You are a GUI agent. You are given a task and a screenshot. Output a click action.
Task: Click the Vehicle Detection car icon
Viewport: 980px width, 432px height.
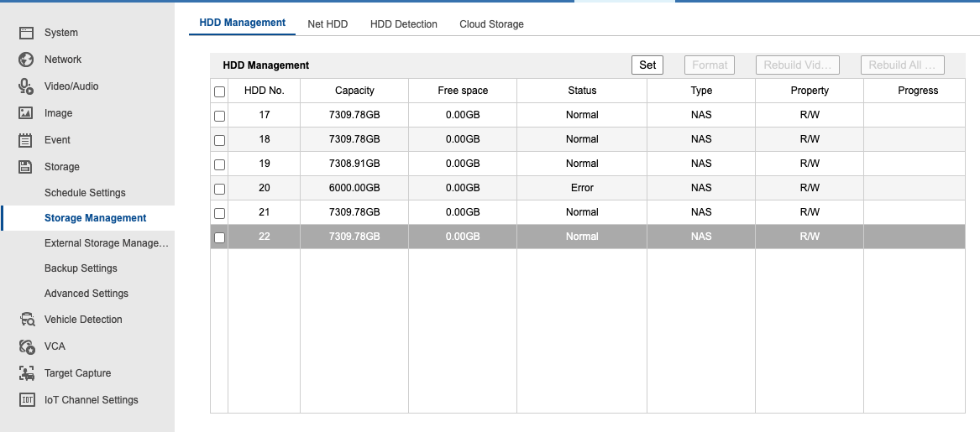pyautogui.click(x=26, y=320)
